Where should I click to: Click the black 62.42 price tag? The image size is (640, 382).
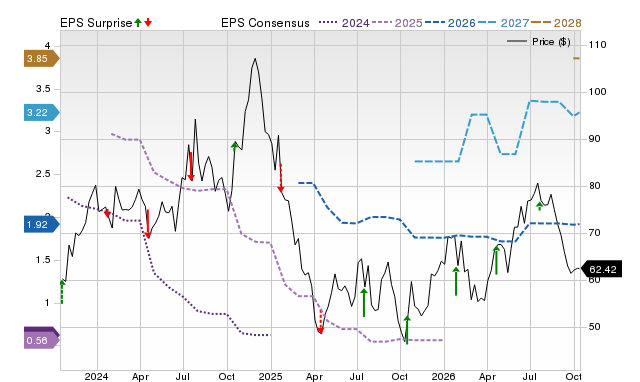point(601,269)
